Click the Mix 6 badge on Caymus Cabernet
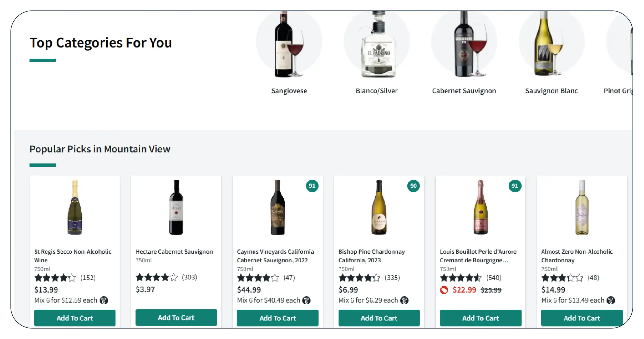 coord(306,300)
